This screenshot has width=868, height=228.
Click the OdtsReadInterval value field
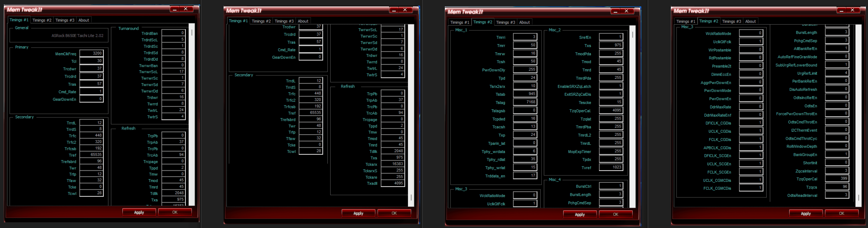pyautogui.click(x=837, y=195)
